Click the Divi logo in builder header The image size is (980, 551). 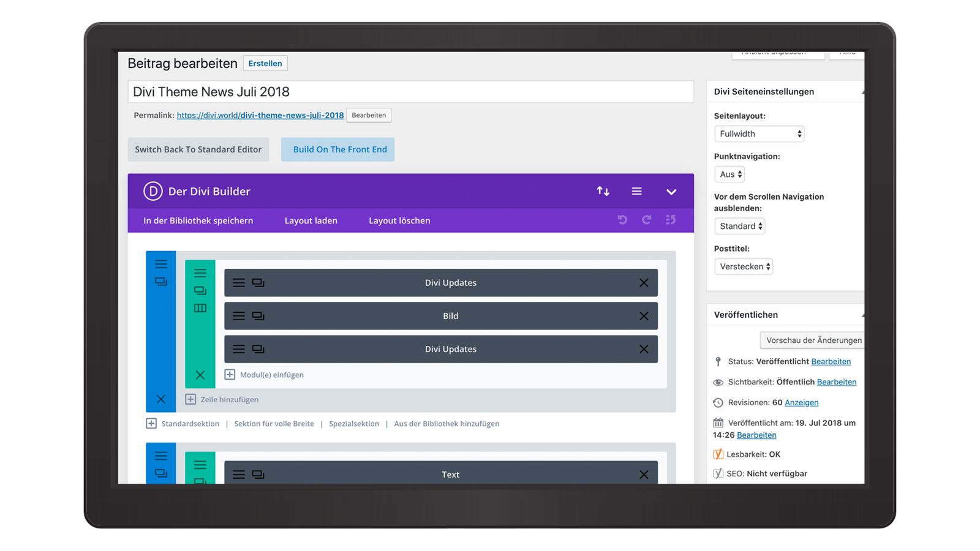153,191
